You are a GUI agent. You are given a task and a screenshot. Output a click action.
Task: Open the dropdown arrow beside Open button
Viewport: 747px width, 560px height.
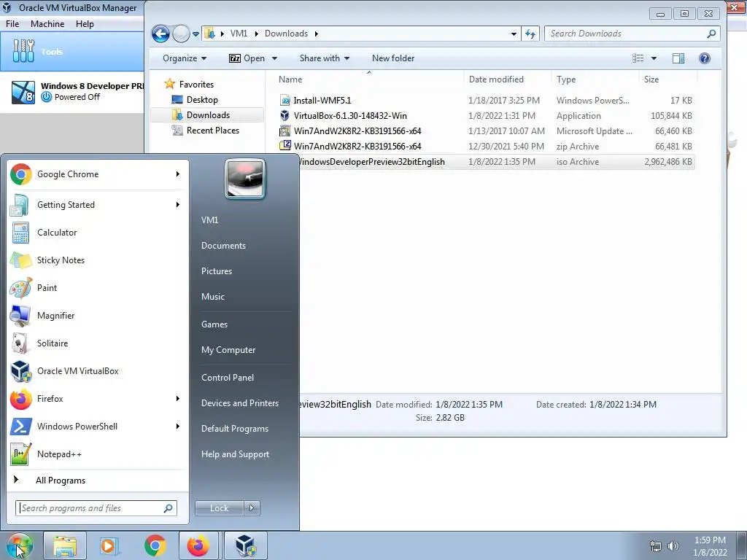274,58
